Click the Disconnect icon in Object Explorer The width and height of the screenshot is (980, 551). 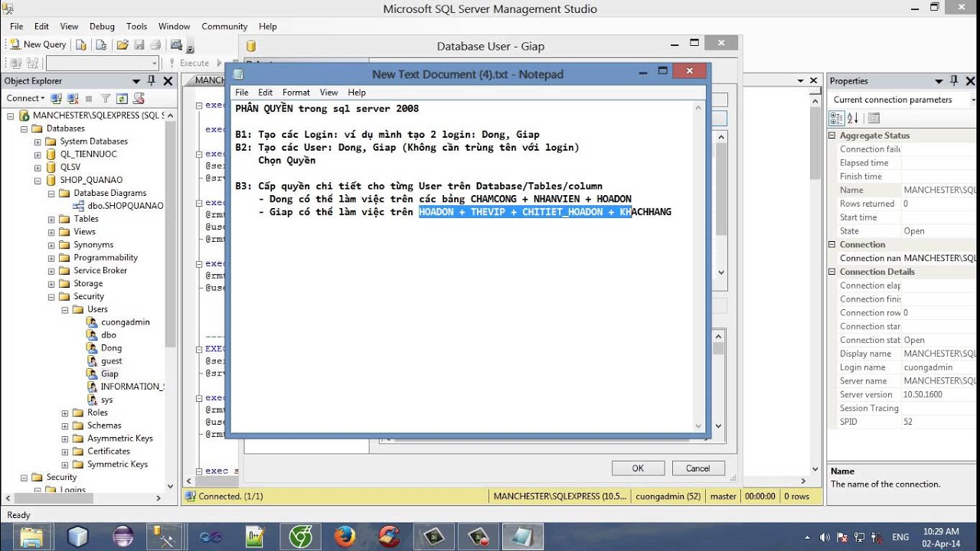pos(73,99)
